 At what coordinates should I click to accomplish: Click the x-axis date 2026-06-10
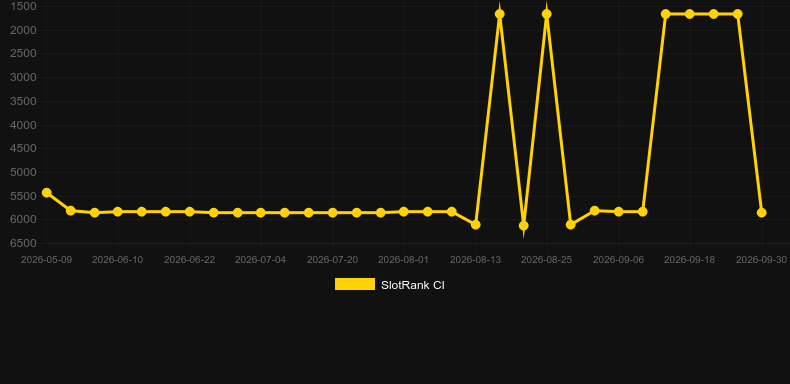(x=117, y=260)
